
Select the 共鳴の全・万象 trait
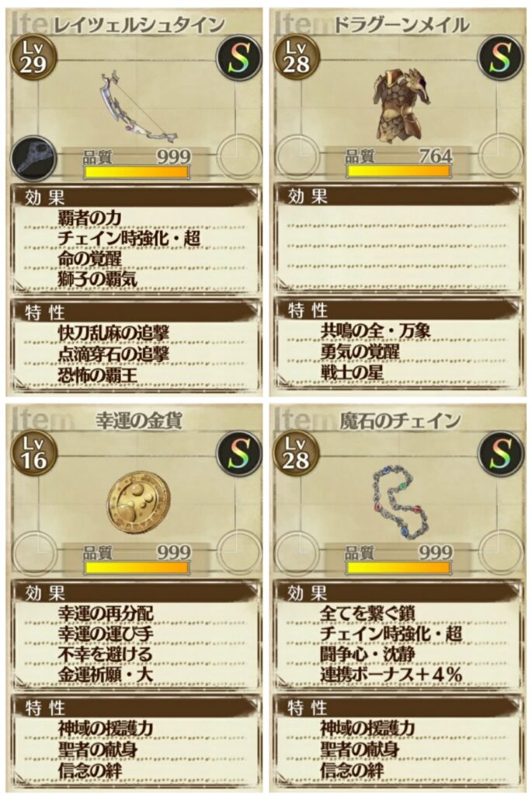pyautogui.click(x=376, y=331)
